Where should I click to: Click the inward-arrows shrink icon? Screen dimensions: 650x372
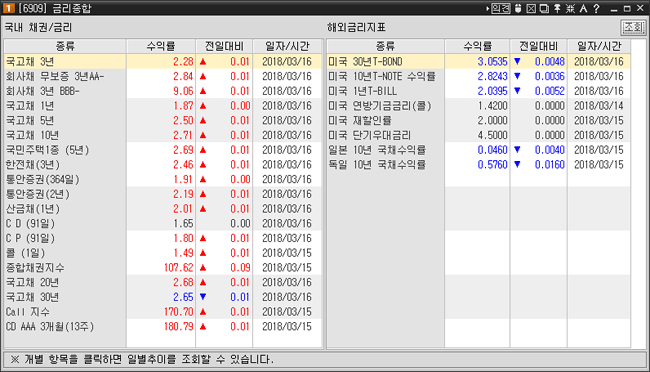(570, 8)
